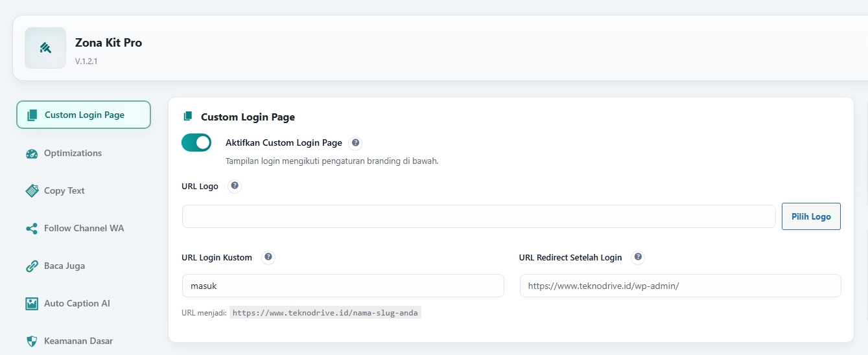Click help icon beside URL Redirect Setelah Login

click(638, 257)
